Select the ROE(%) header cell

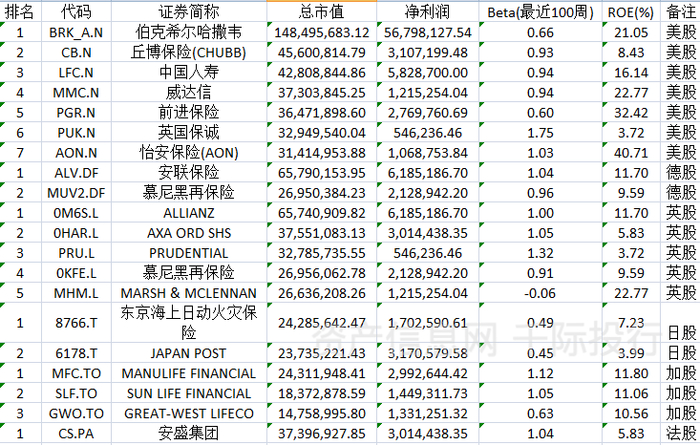point(631,12)
